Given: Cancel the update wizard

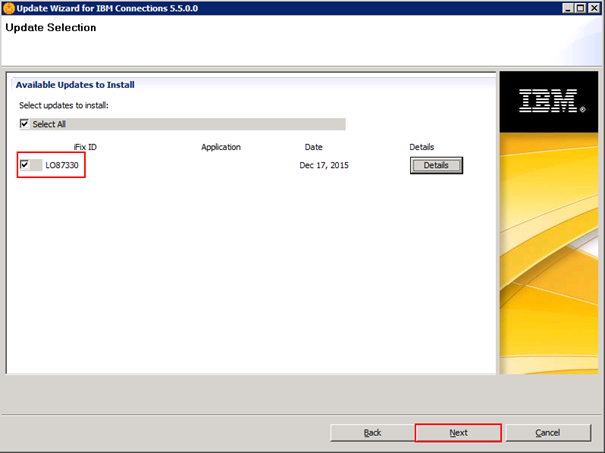Looking at the screenshot, I should (547, 433).
